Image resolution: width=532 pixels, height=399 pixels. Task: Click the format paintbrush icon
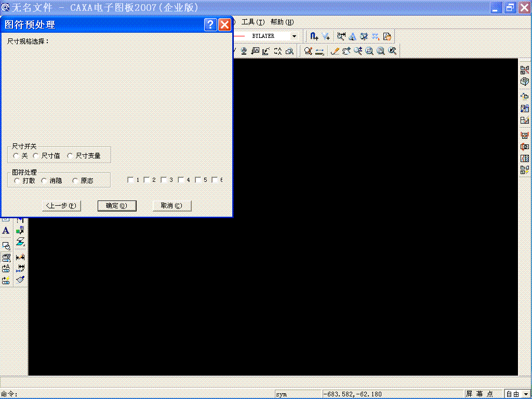coord(20,280)
